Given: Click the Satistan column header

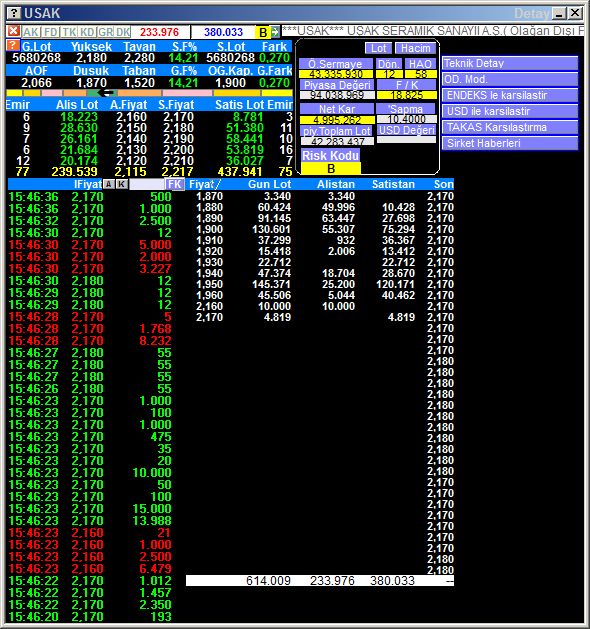Looking at the screenshot, I should tap(393, 184).
